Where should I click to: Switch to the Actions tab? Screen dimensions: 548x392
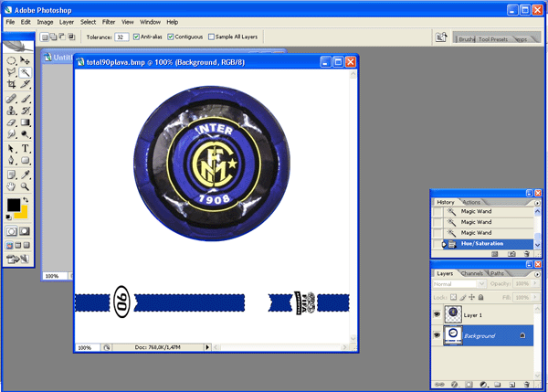(471, 202)
